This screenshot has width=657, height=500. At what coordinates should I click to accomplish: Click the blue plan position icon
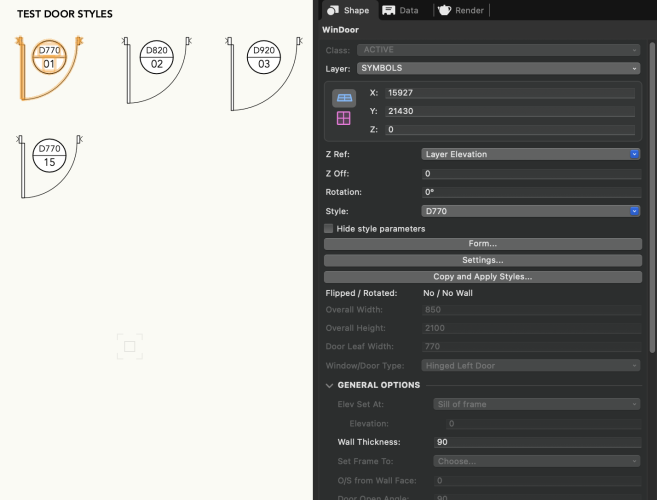[x=344, y=98]
